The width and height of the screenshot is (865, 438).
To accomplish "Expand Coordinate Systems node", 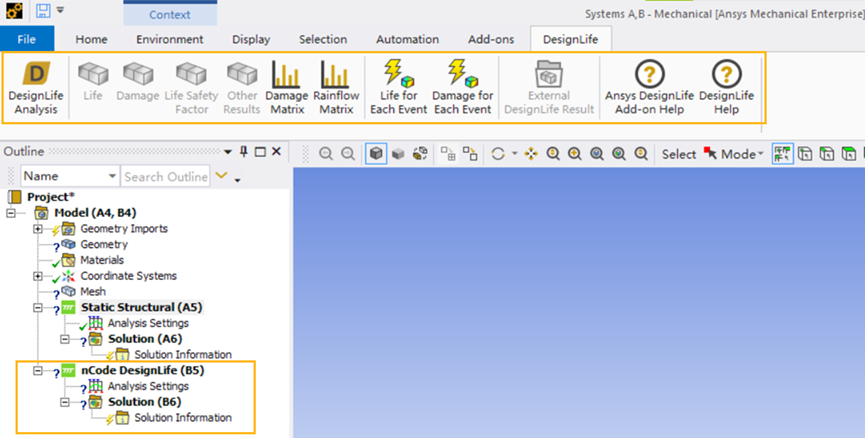I will tap(38, 276).
